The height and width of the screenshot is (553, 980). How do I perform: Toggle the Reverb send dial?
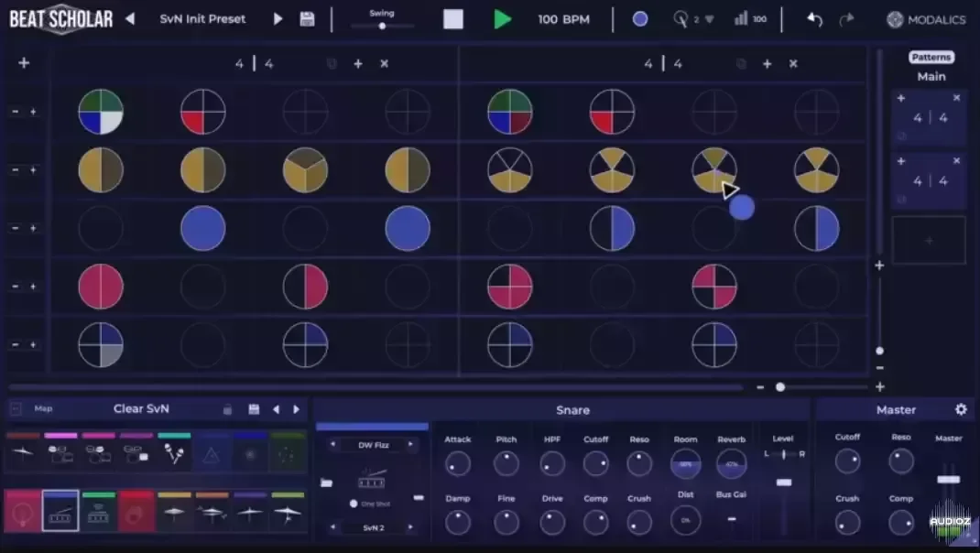[731, 463]
